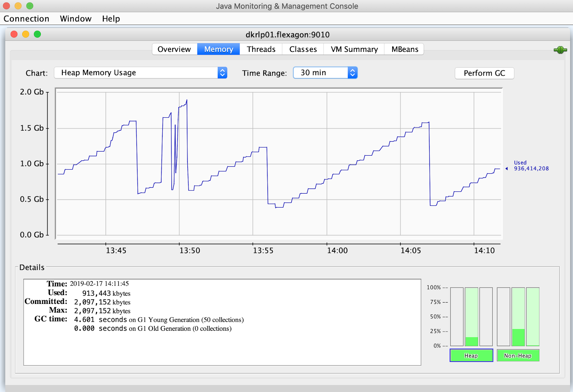This screenshot has height=392, width=573.
Task: Open the Heap Memory Usage chart dropdown
Action: tap(141, 73)
